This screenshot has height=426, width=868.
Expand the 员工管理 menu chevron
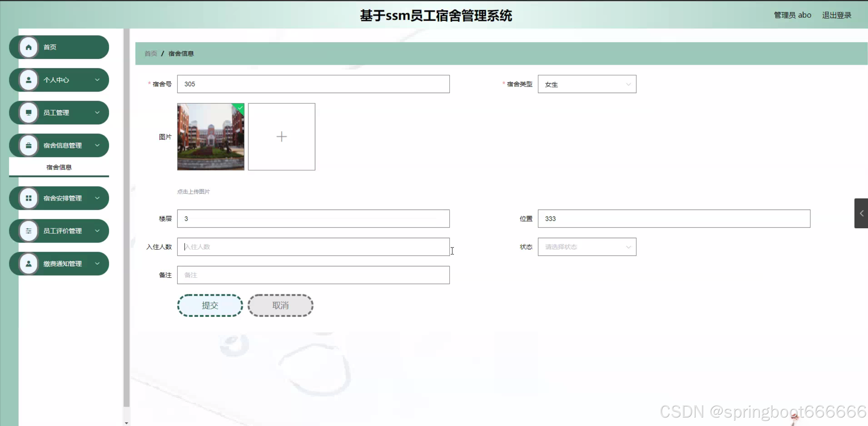point(97,112)
